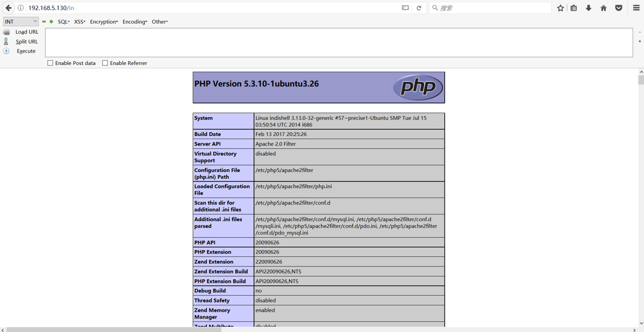The height and width of the screenshot is (332, 644).
Task: Open the INT type dropdown
Action: tap(21, 21)
